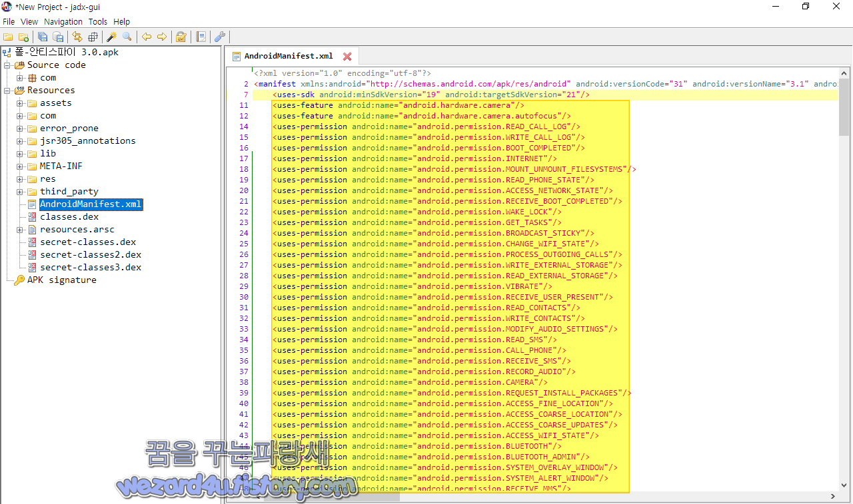The width and height of the screenshot is (853, 504).
Task: Click the MOUNT_UNMOUNT_FILESYSTEMS permission line
Action: (454, 169)
